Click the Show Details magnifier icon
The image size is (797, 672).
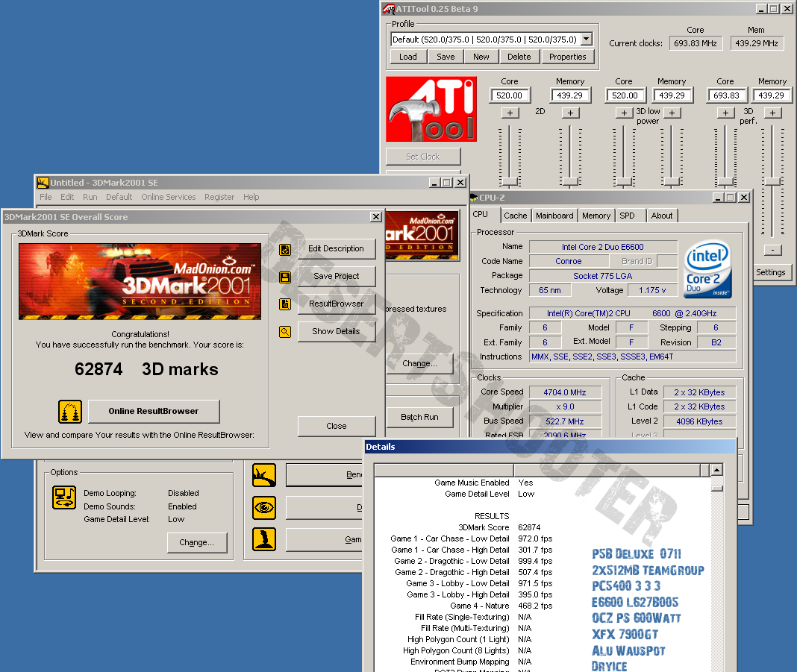coord(285,332)
